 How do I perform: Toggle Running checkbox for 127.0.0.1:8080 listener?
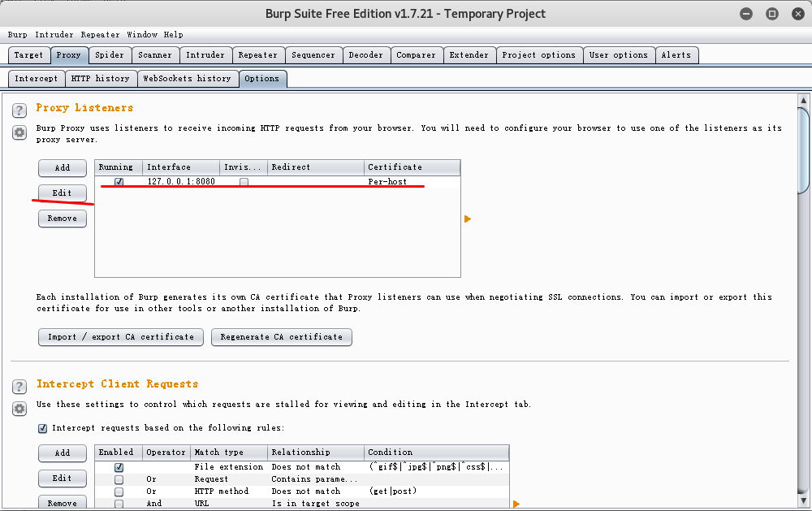click(119, 182)
